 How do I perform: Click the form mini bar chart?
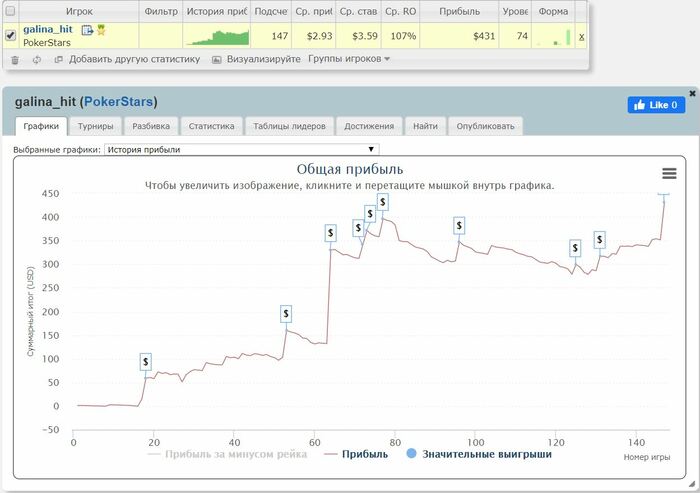point(554,38)
